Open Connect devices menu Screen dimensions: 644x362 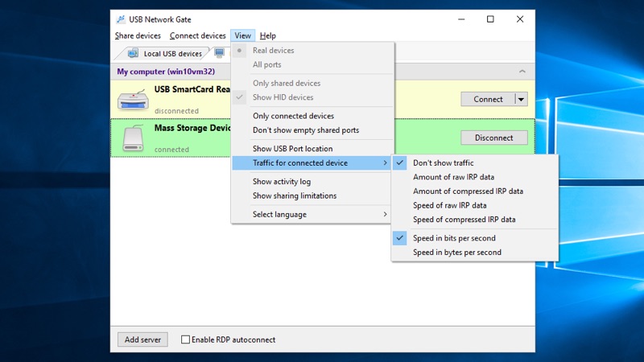coord(197,35)
